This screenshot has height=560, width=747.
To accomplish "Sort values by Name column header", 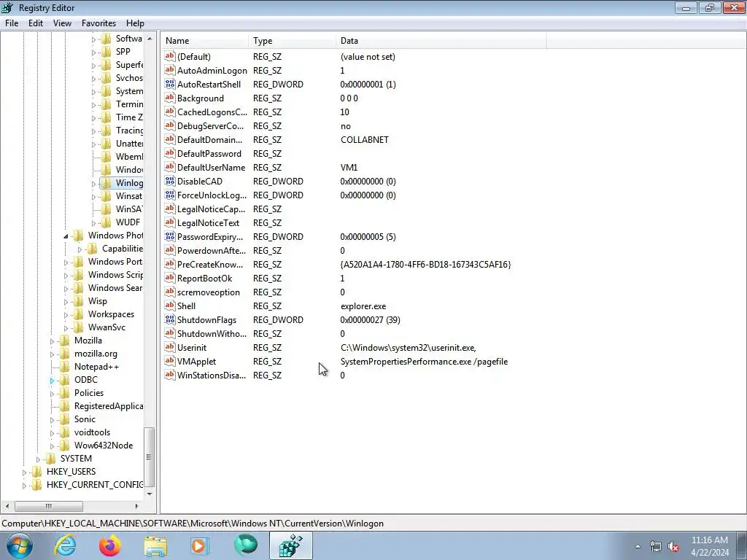I will [x=205, y=41].
